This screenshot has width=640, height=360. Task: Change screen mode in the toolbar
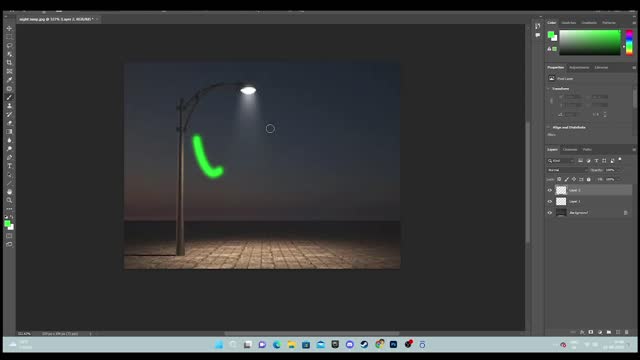click(9, 244)
